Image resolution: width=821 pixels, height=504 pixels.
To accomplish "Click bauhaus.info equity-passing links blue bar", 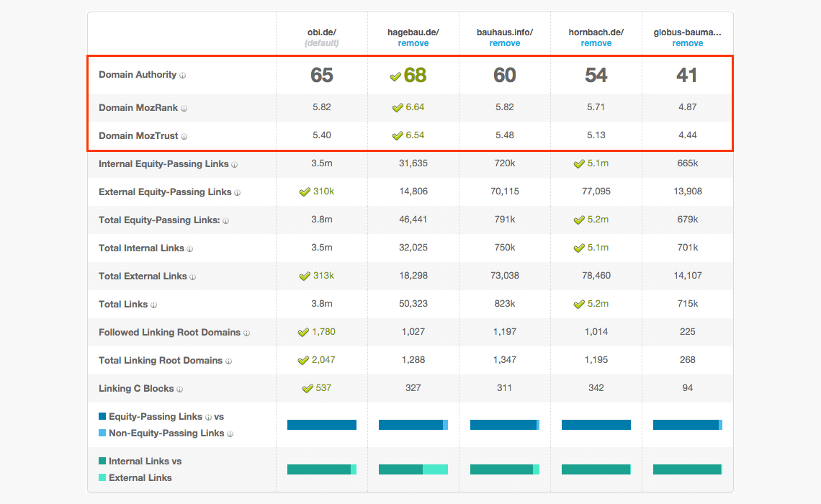I will pyautogui.click(x=505, y=425).
